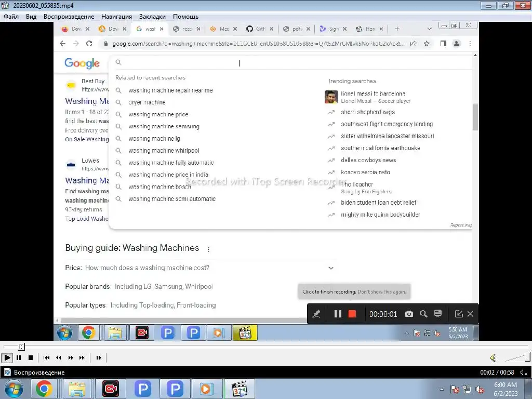Screen dimensions: 532x399
Task: Adjust the player volume slider
Action: click(x=517, y=357)
